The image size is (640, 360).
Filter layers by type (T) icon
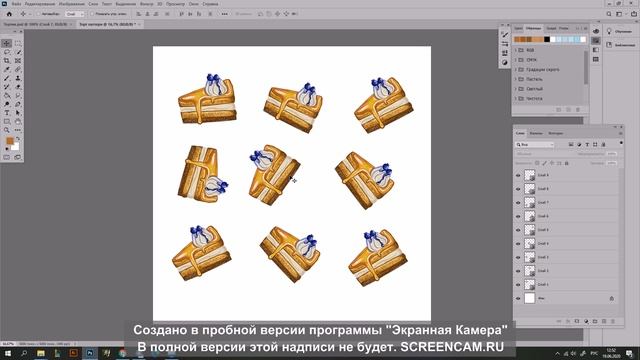(587, 144)
